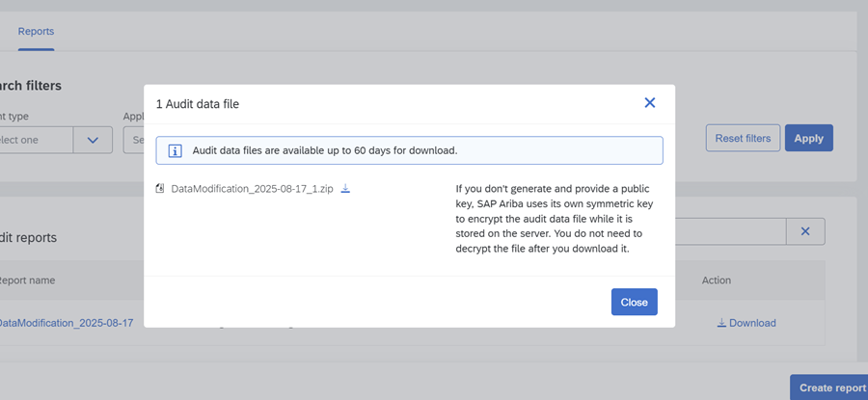Open the Application filter select field

tap(135, 140)
